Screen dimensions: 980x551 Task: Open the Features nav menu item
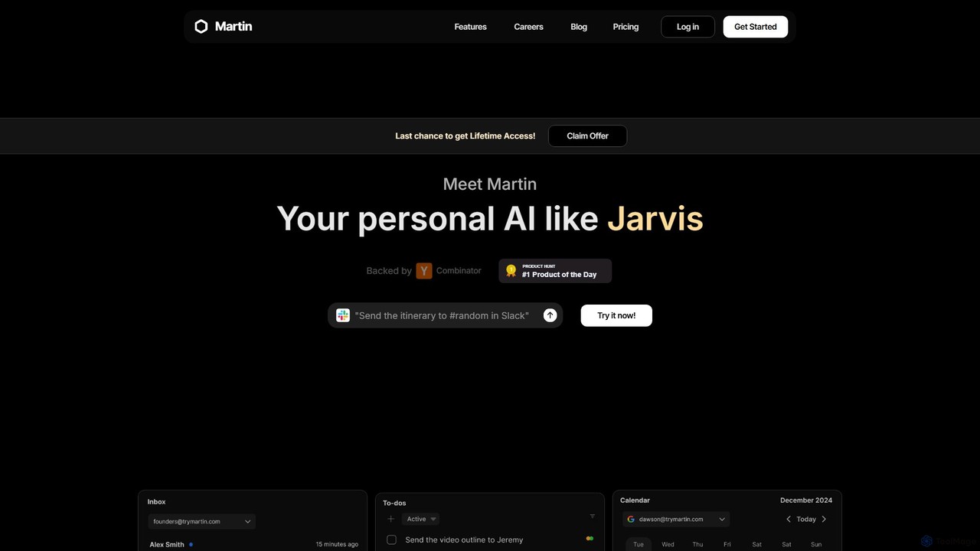(x=470, y=27)
